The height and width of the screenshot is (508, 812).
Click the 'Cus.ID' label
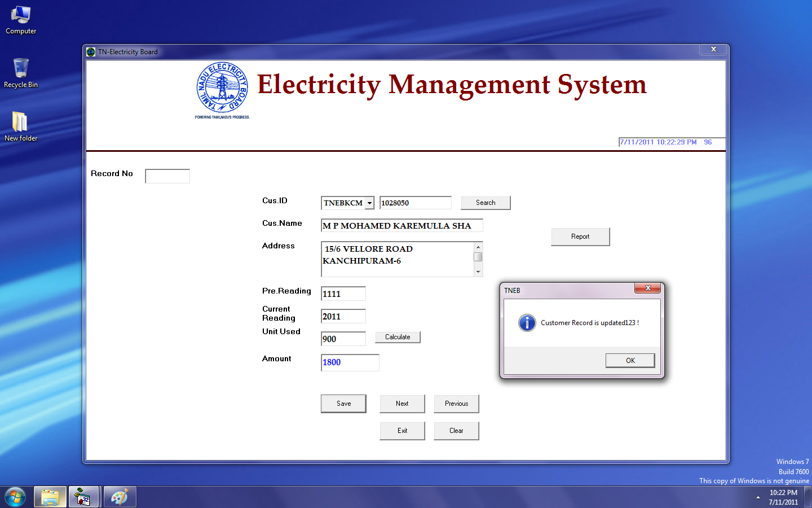(x=275, y=200)
